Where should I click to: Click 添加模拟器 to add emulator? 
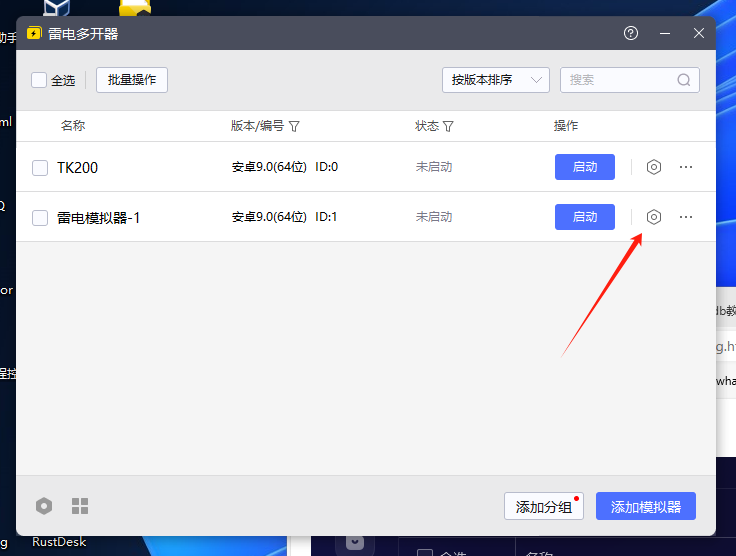[646, 507]
